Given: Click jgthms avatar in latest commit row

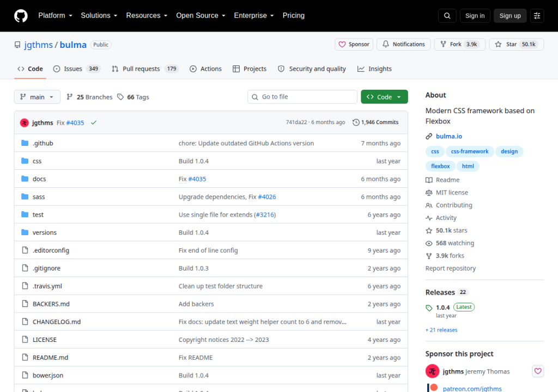Looking at the screenshot, I should [x=24, y=122].
